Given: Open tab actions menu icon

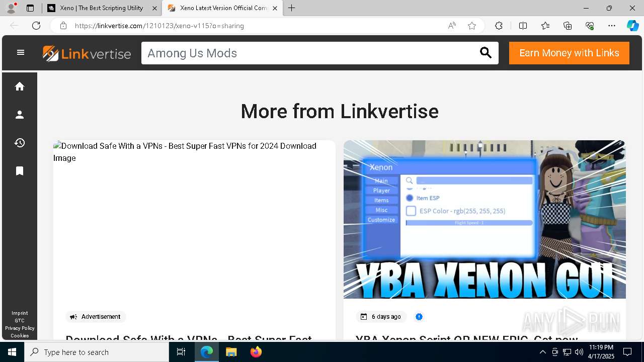Looking at the screenshot, I should click(x=30, y=8).
